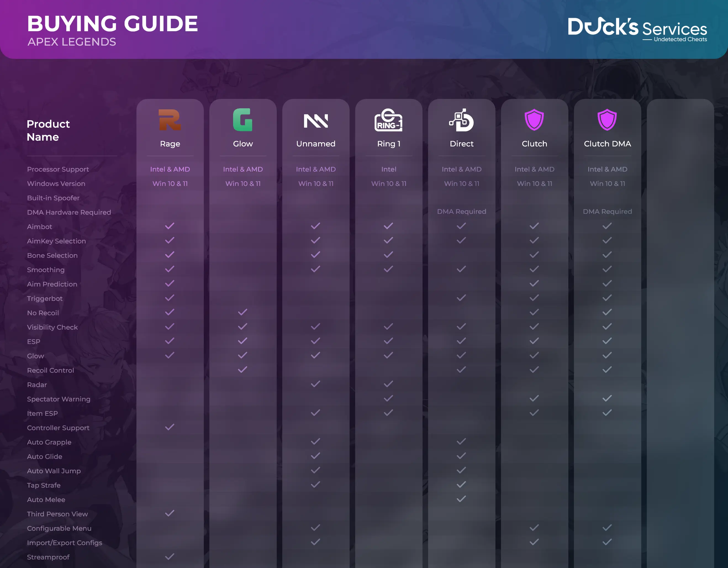Viewport: 728px width, 568px height.
Task: Click Direct's Triggerbot checkmark
Action: 461,298
